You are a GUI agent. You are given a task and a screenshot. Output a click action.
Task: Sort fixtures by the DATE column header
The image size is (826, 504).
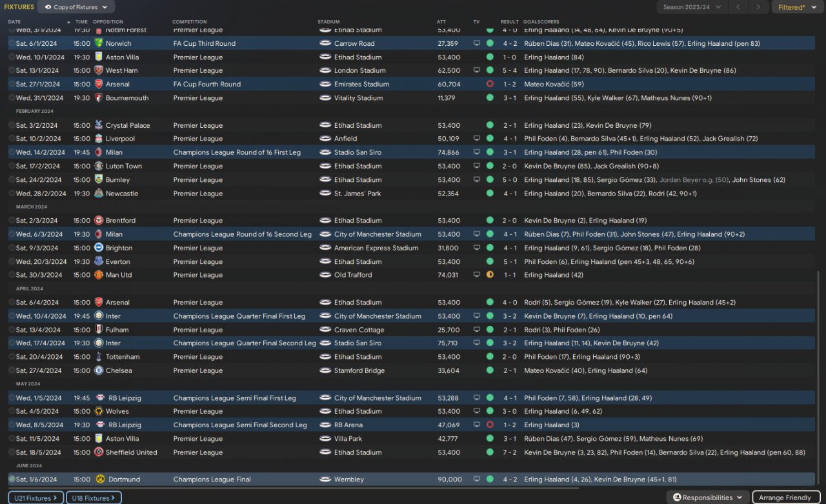(x=14, y=22)
